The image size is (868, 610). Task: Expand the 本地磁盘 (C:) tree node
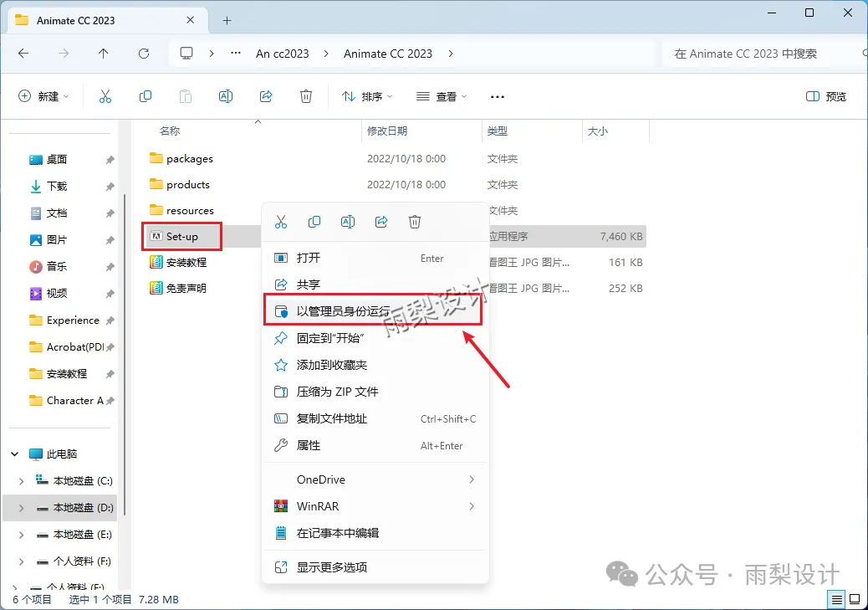tap(21, 481)
